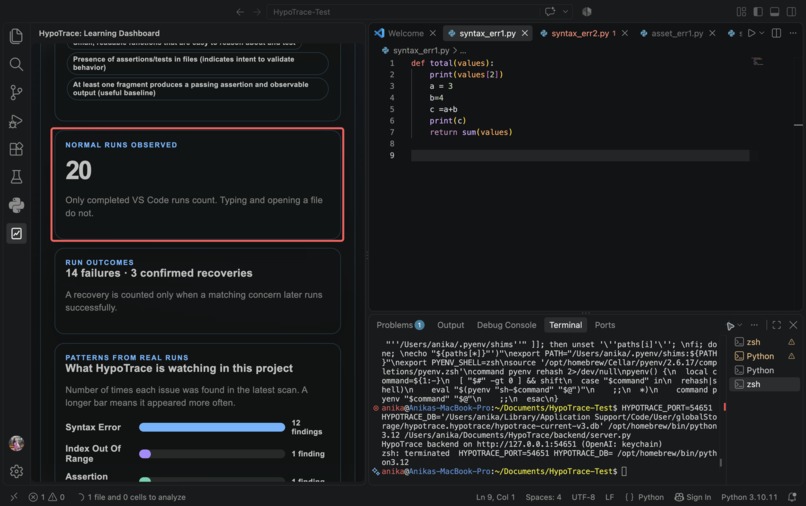Change indentation via Spaces: 4
Image resolution: width=806 pixels, height=506 pixels.
point(543,497)
